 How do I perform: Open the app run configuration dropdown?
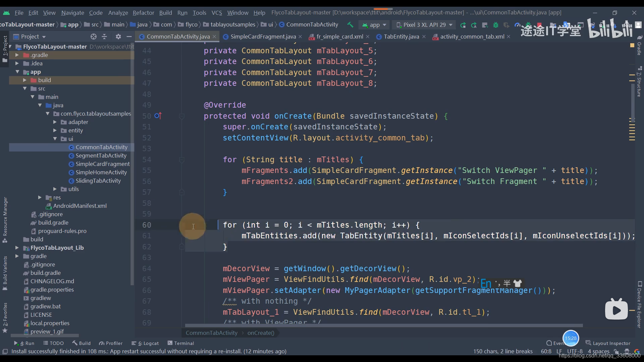[374, 25]
